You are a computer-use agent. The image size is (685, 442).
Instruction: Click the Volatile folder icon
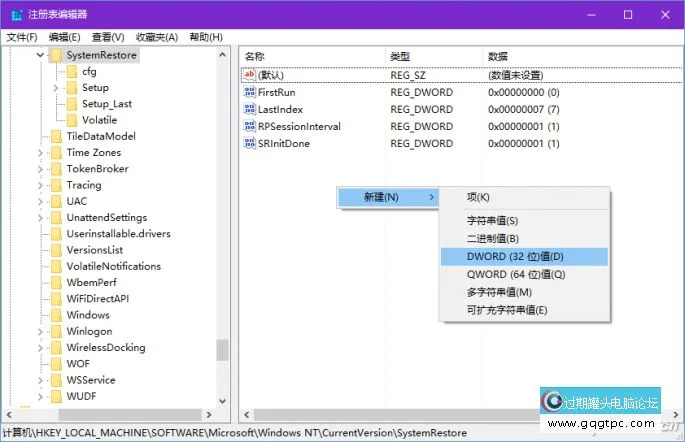click(x=72, y=120)
